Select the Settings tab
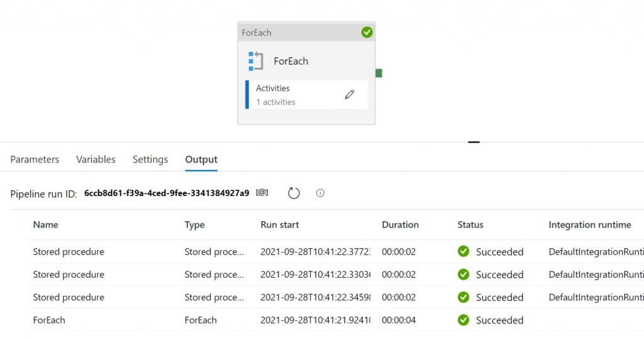Viewport: 644px width, 338px height. 150,160
